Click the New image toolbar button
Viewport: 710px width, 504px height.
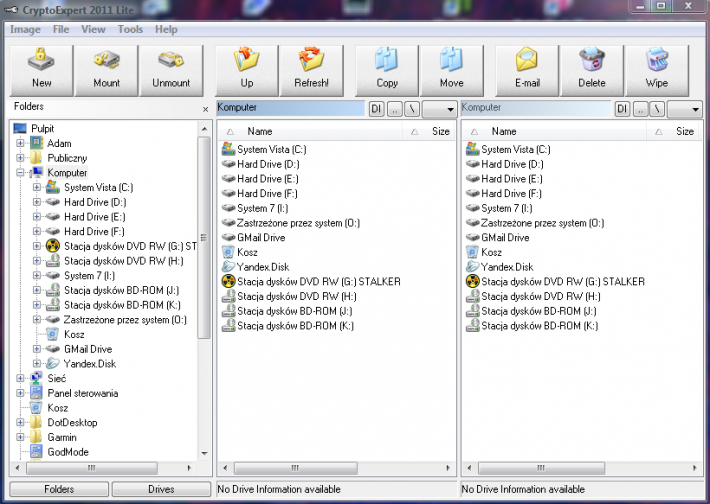click(x=41, y=71)
